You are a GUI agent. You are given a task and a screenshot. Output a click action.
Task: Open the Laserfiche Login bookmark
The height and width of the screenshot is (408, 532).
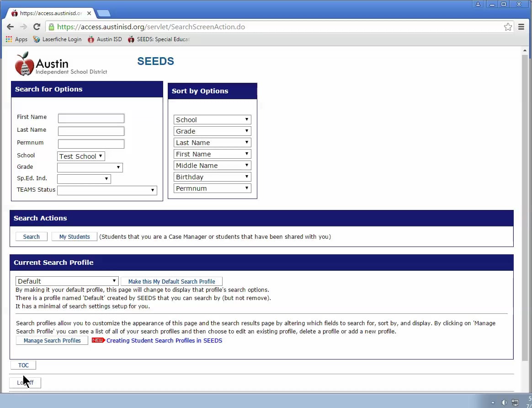(x=57, y=39)
